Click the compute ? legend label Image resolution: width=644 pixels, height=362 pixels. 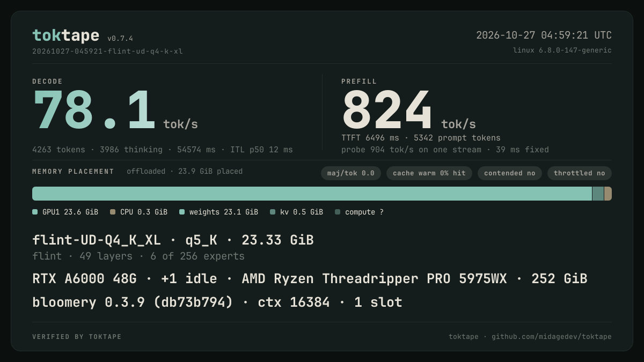click(364, 212)
